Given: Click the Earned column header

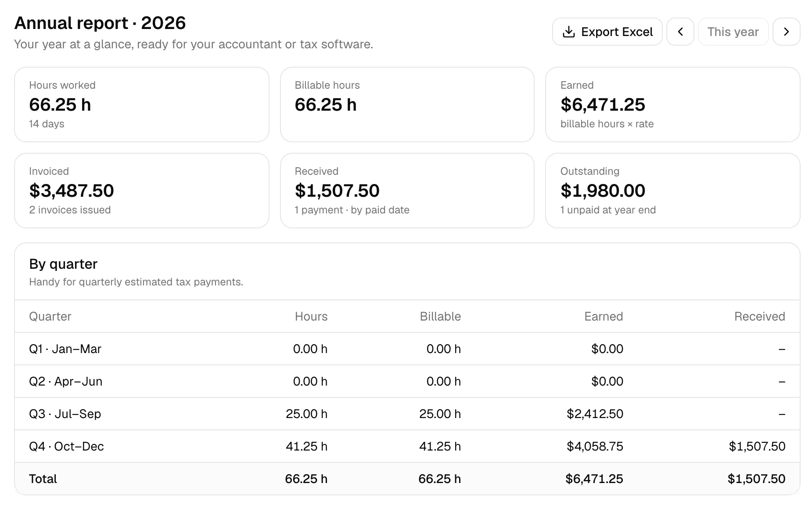Looking at the screenshot, I should (x=604, y=316).
